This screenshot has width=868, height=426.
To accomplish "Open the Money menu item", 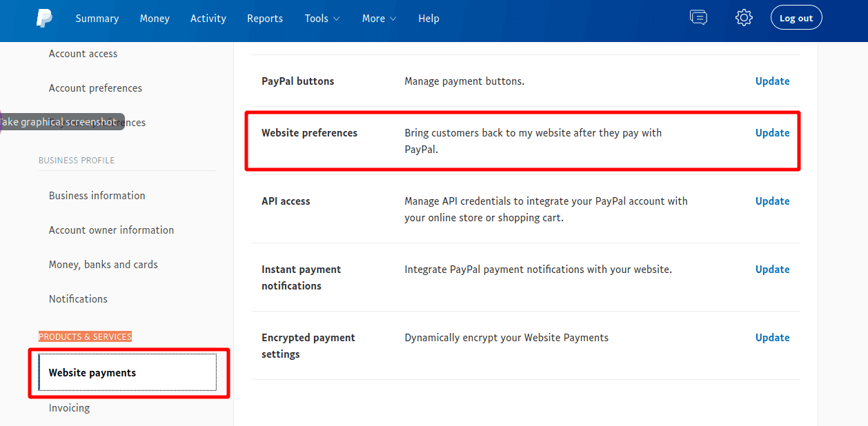I will 155,19.
